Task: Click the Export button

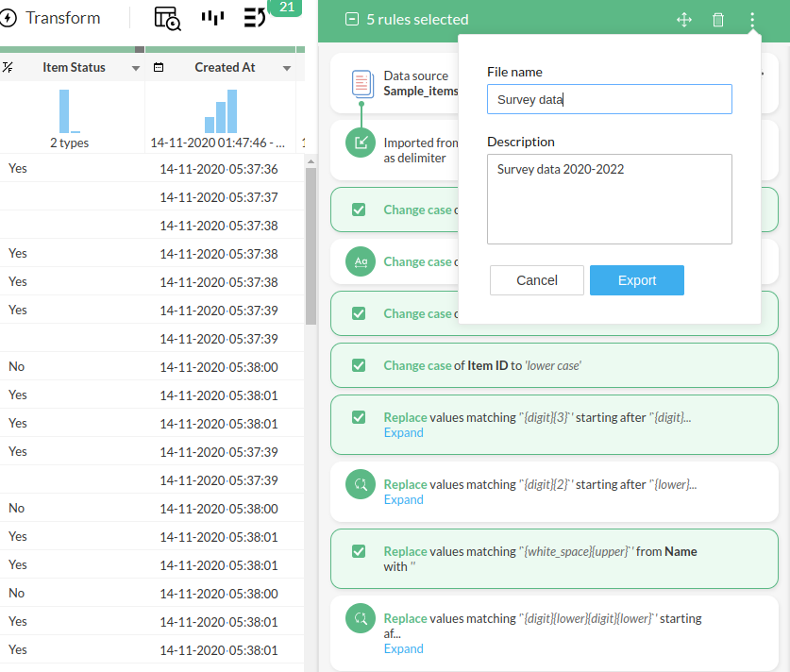Action: point(636,280)
